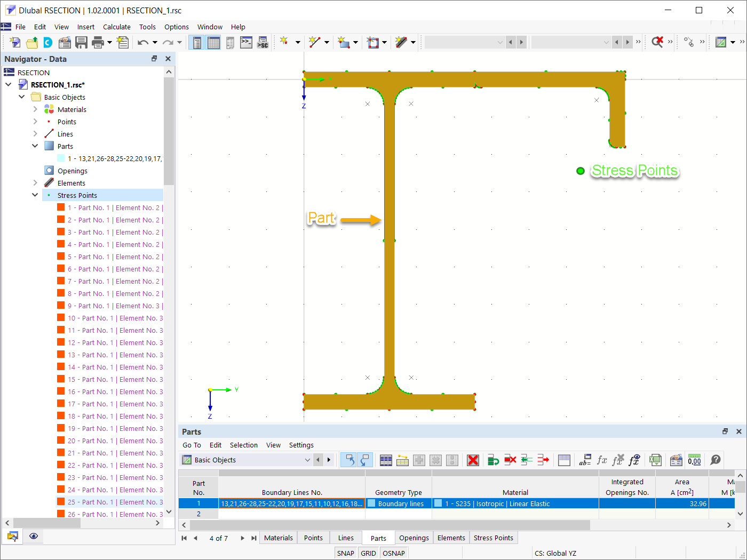This screenshot has width=747, height=560.
Task: Select the new part tool
Action: coord(343,42)
